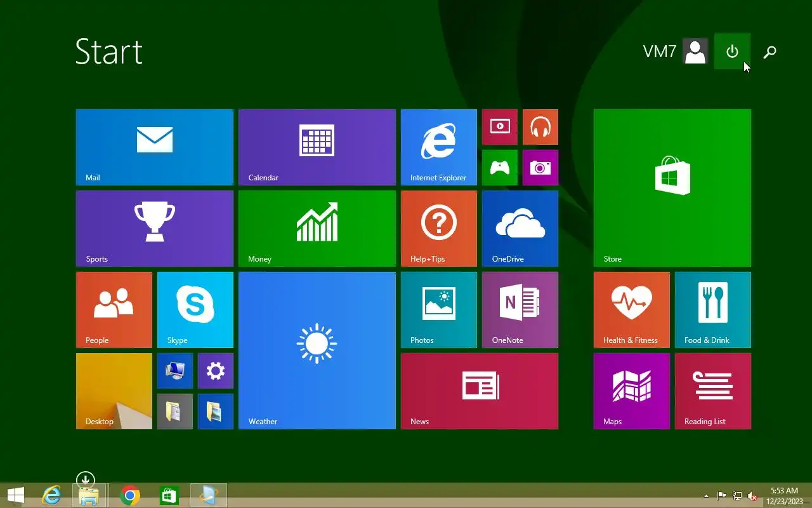This screenshot has height=508, width=812.
Task: Open the large Store tile
Action: coord(672,188)
